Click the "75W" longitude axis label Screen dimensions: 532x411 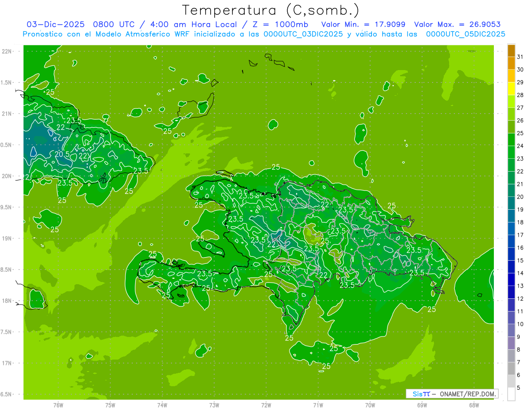click(x=110, y=406)
